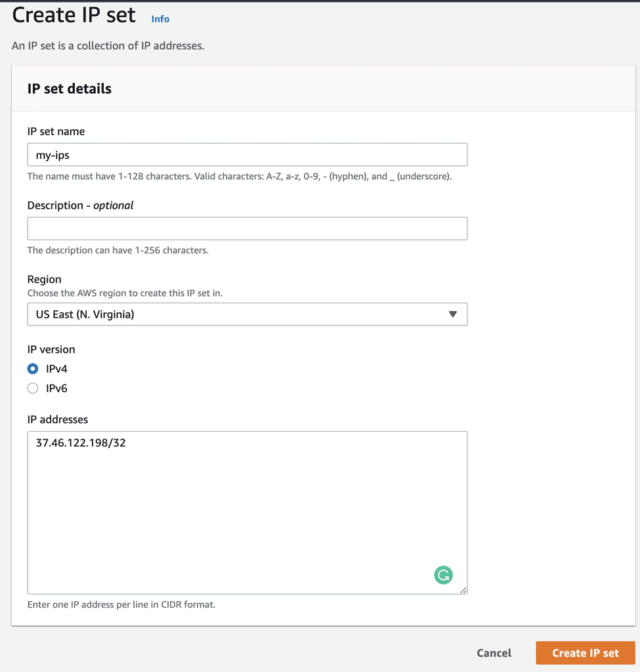Select the IPv6 radio button
This screenshot has width=640, height=672.
click(x=33, y=388)
